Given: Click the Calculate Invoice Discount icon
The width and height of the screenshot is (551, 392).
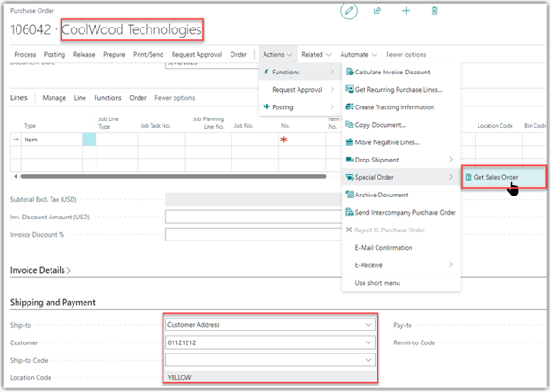Looking at the screenshot, I should [349, 72].
